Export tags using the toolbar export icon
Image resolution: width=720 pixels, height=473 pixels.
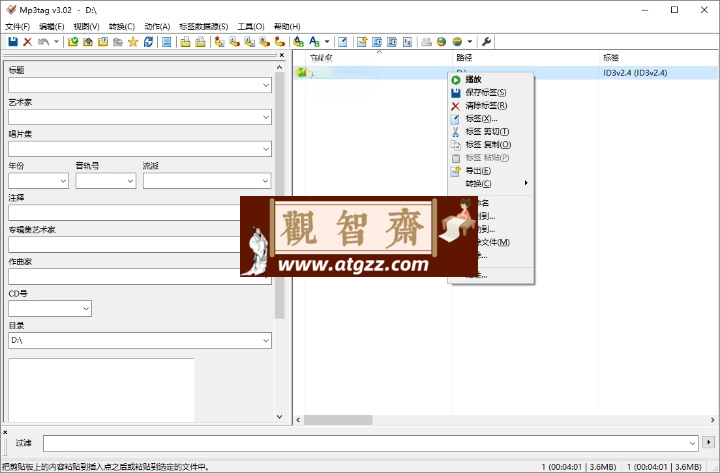[x=362, y=42]
